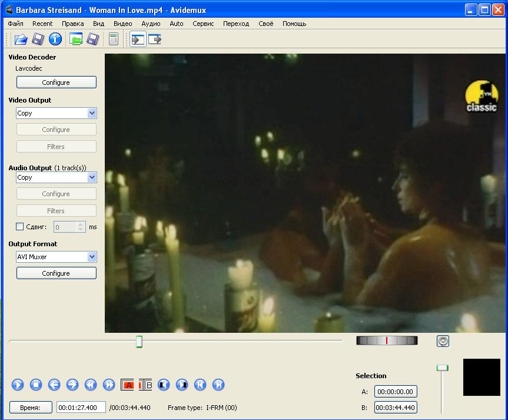Open the Recent menu

(x=42, y=24)
